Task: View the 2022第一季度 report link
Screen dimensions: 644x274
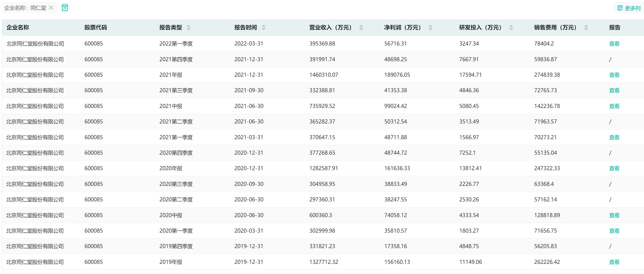Action: point(614,44)
